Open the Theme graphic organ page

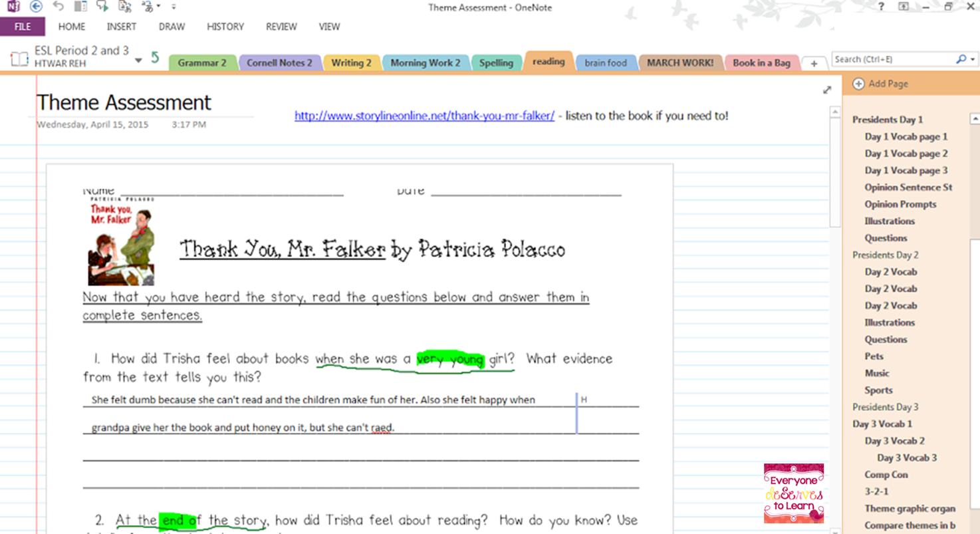click(x=910, y=509)
